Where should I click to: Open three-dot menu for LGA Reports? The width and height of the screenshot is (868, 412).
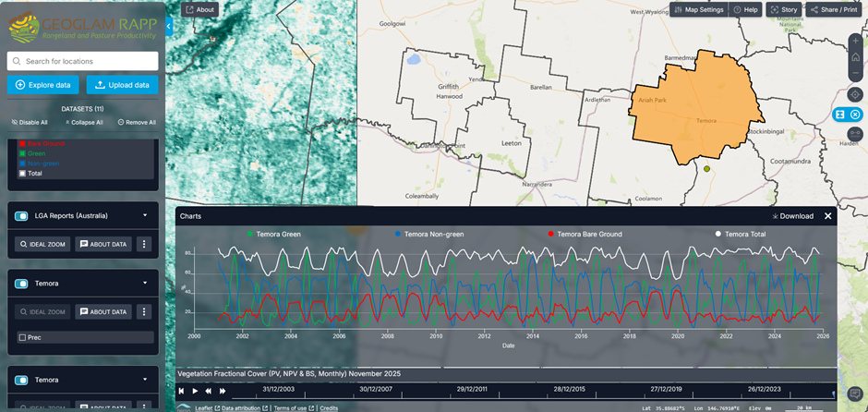144,245
